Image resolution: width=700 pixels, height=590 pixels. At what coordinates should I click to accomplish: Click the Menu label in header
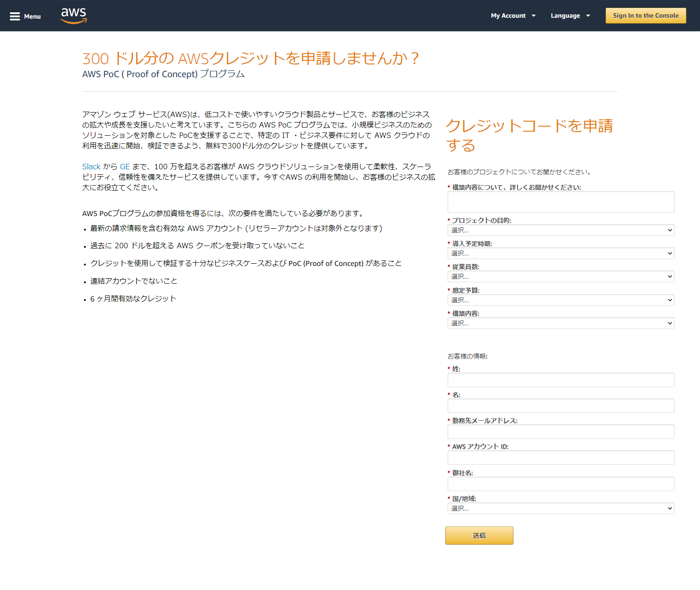coord(32,16)
